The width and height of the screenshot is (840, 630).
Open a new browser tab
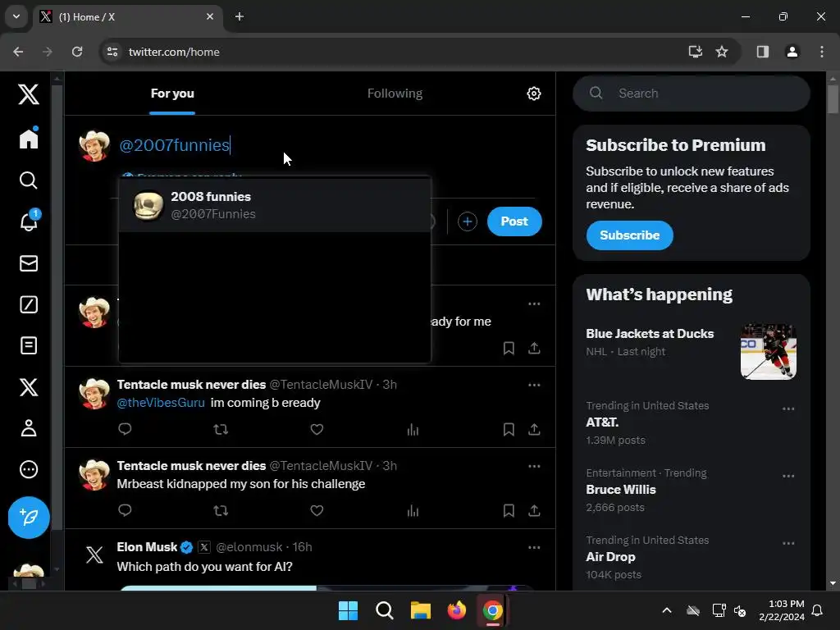240,16
